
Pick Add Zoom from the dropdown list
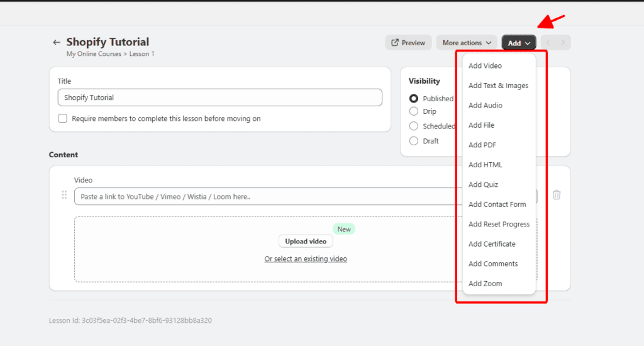click(x=485, y=284)
